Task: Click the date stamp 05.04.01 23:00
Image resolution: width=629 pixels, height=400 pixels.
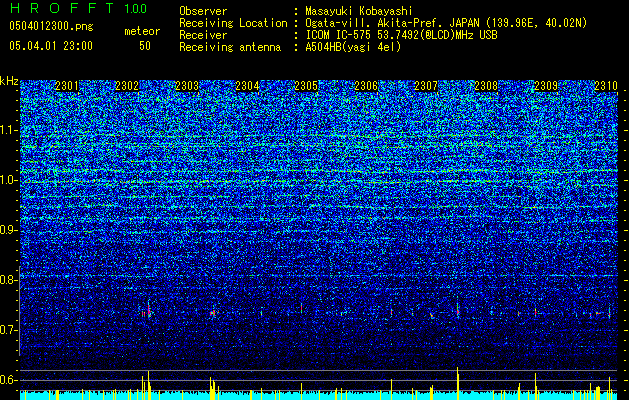Action: click(51, 46)
